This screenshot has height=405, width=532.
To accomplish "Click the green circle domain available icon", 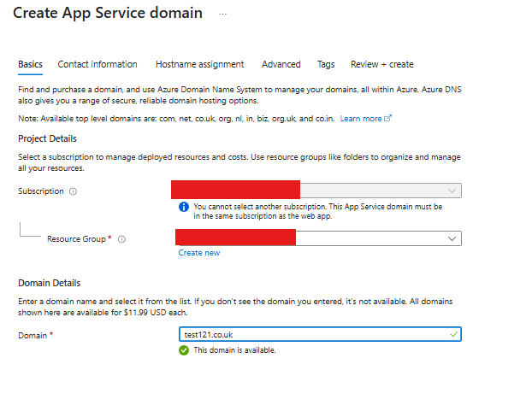I will click(x=184, y=350).
